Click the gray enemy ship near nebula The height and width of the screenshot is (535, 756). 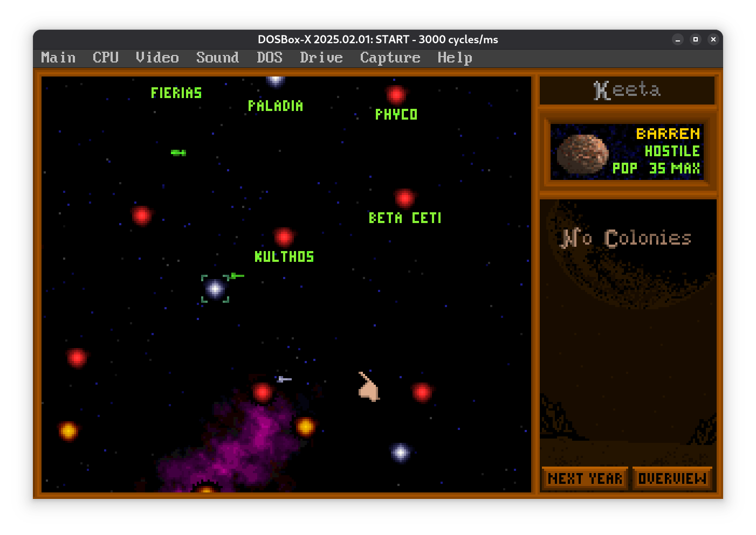284,379
